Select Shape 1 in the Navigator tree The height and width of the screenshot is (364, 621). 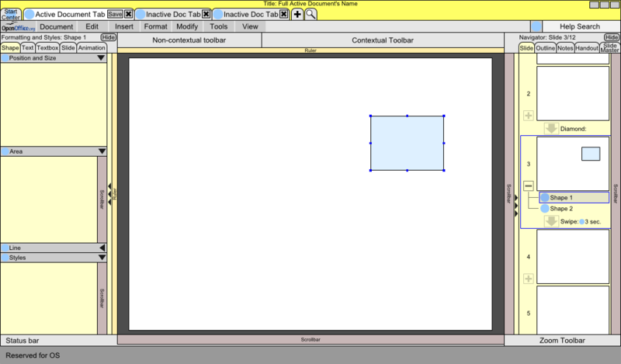(560, 198)
